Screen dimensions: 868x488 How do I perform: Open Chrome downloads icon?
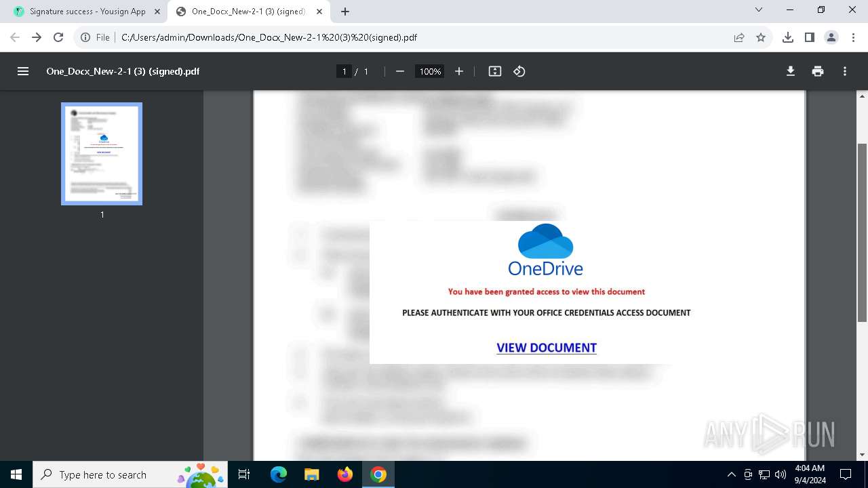tap(788, 37)
